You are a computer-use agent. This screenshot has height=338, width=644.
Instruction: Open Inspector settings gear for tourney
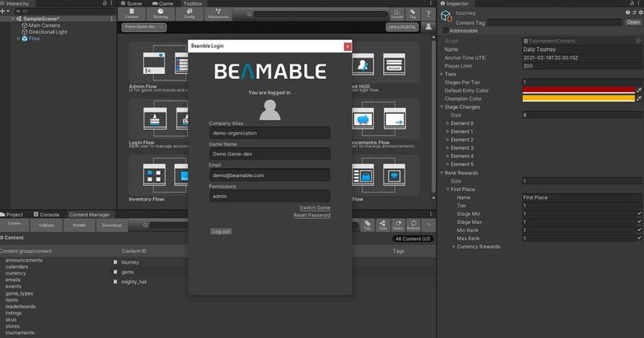641,13
